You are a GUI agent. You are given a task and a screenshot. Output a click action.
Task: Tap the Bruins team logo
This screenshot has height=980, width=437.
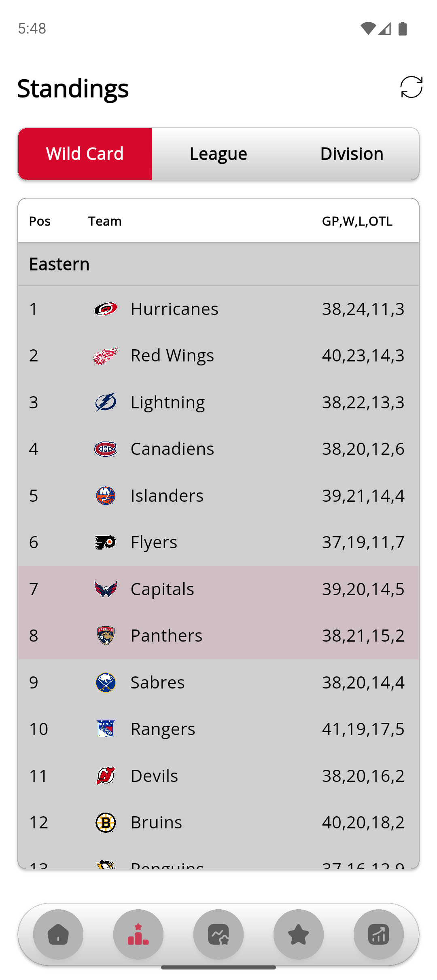pyautogui.click(x=106, y=822)
